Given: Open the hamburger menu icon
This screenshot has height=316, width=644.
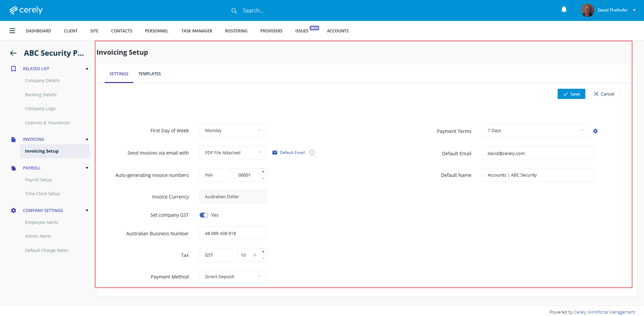Looking at the screenshot, I should click(x=12, y=31).
